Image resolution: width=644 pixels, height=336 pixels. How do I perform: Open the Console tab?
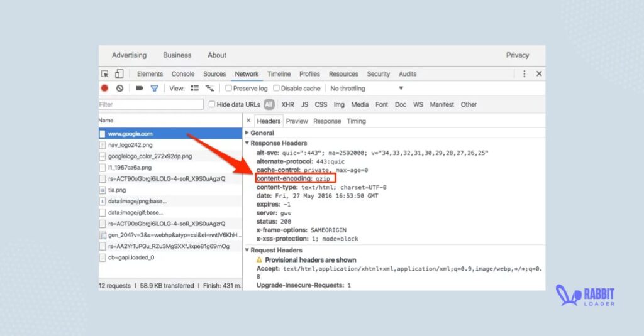183,74
